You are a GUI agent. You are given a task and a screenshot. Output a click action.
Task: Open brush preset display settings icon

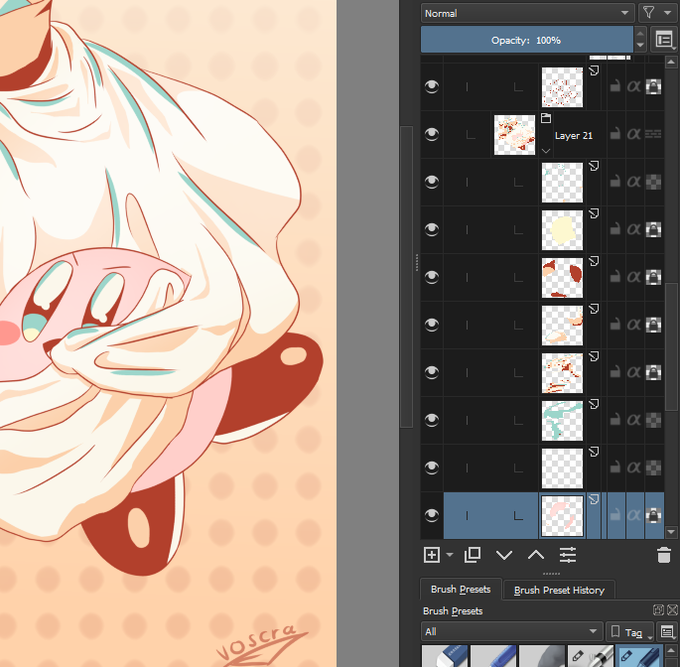(x=668, y=632)
